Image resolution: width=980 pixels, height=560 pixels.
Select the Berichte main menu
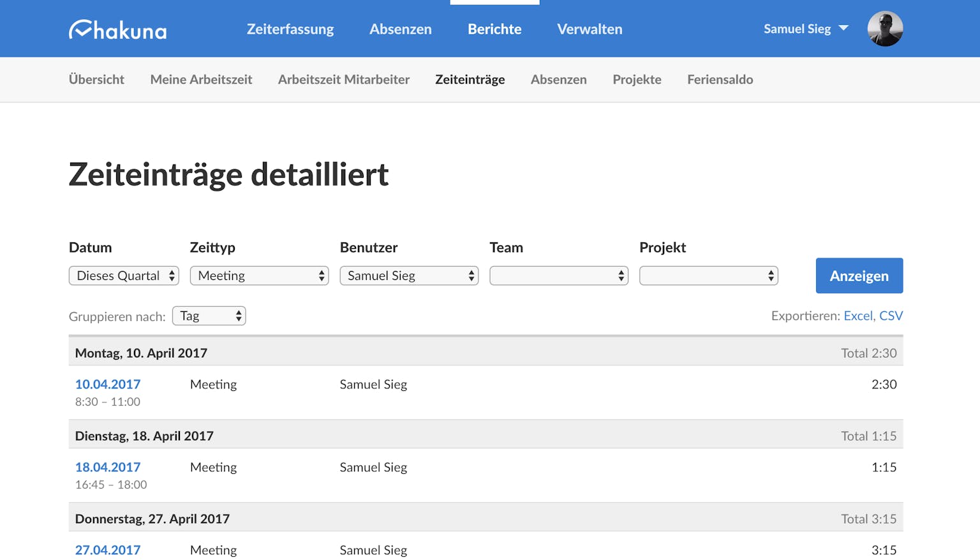[x=494, y=29]
